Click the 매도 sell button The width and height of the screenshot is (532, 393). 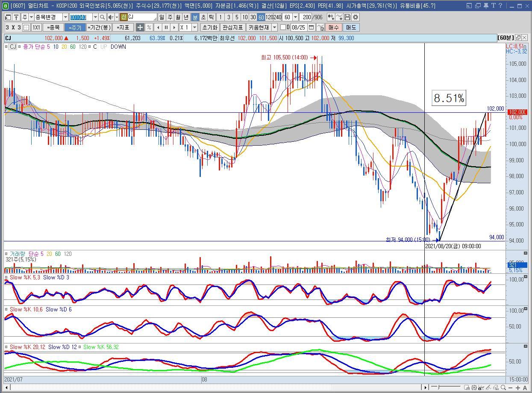(351, 27)
